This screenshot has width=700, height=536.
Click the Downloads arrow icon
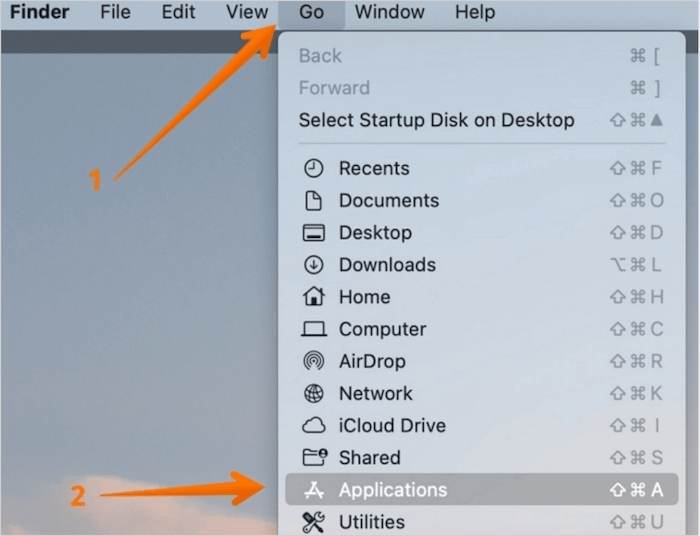(314, 265)
